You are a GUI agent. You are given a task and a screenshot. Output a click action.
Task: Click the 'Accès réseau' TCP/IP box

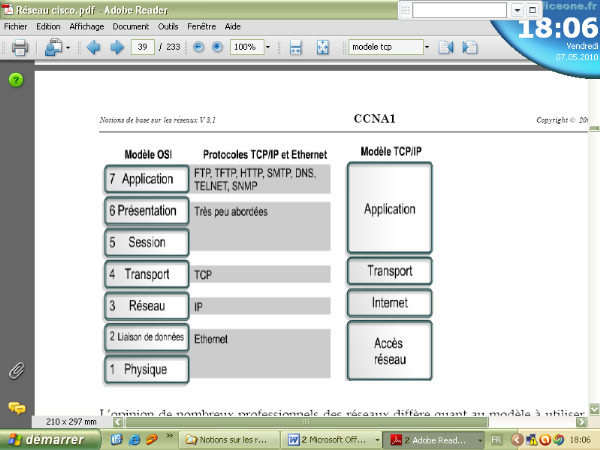click(390, 351)
